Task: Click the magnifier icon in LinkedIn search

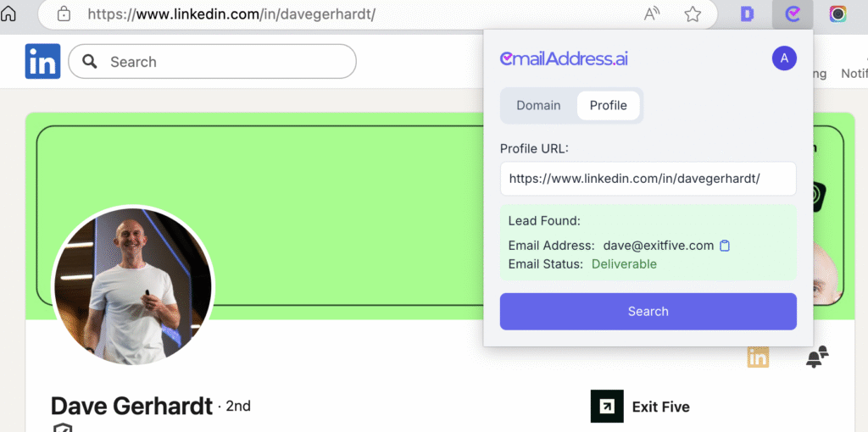Action: point(90,61)
